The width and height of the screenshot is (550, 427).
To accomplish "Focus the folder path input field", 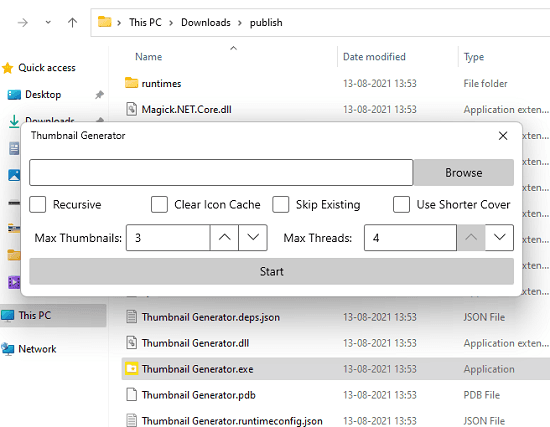I will pos(221,173).
